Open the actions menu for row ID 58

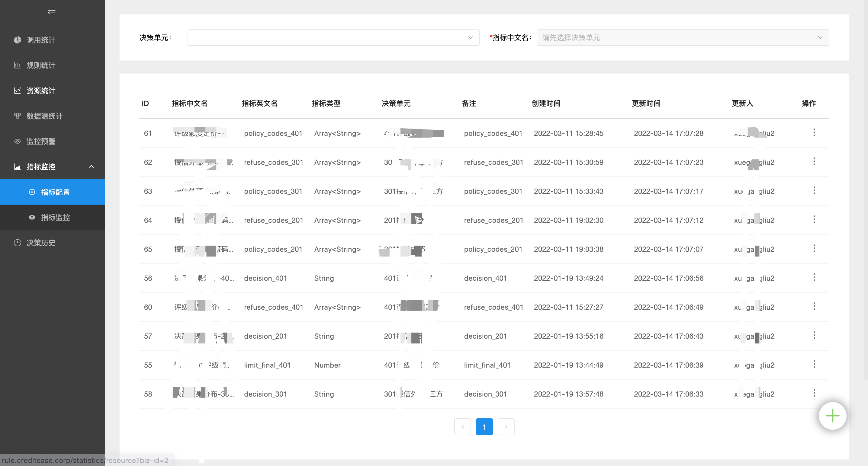click(x=814, y=393)
